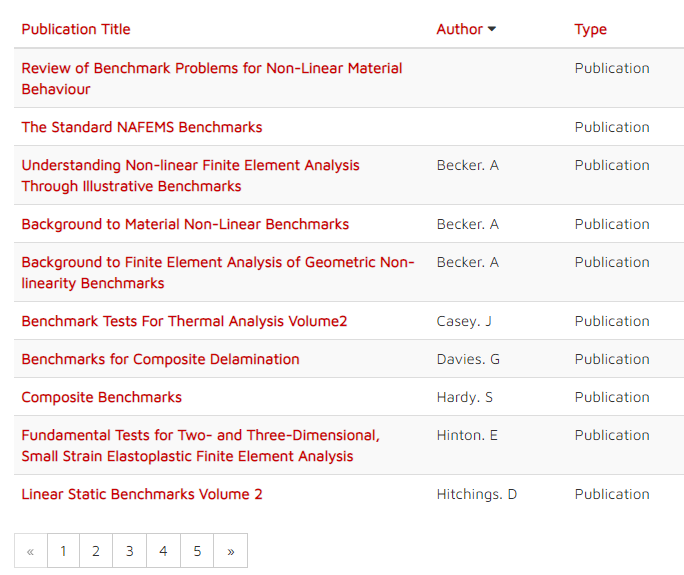Screen dimensions: 684x575
Task: Navigate to page 5 of results
Action: 197,551
